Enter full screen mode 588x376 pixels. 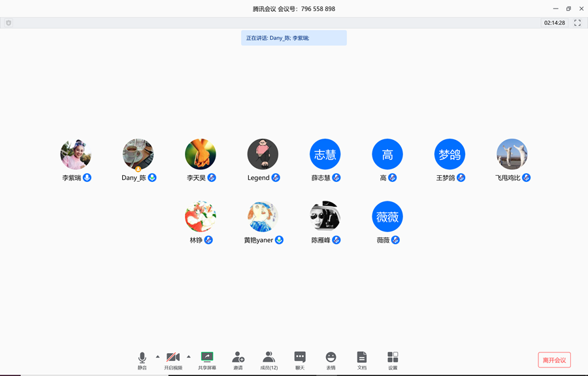pos(578,23)
